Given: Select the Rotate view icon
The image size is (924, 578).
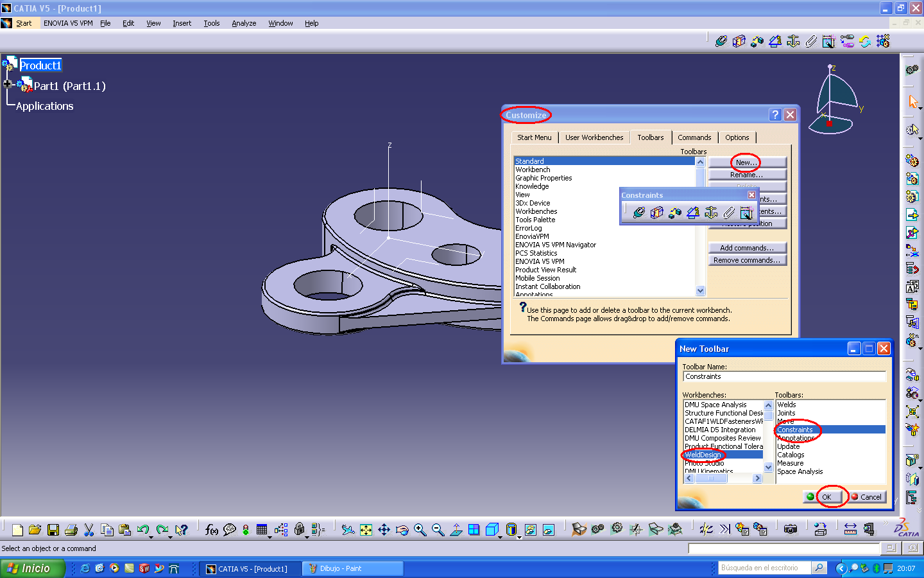Looking at the screenshot, I should [x=402, y=530].
